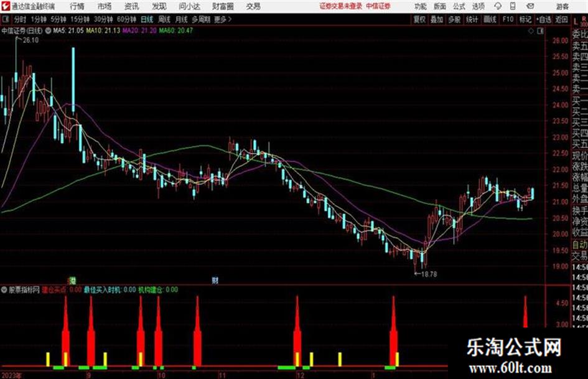588x379 pixels.
Task: Select the 日线 daily period tab
Action: coord(147,19)
